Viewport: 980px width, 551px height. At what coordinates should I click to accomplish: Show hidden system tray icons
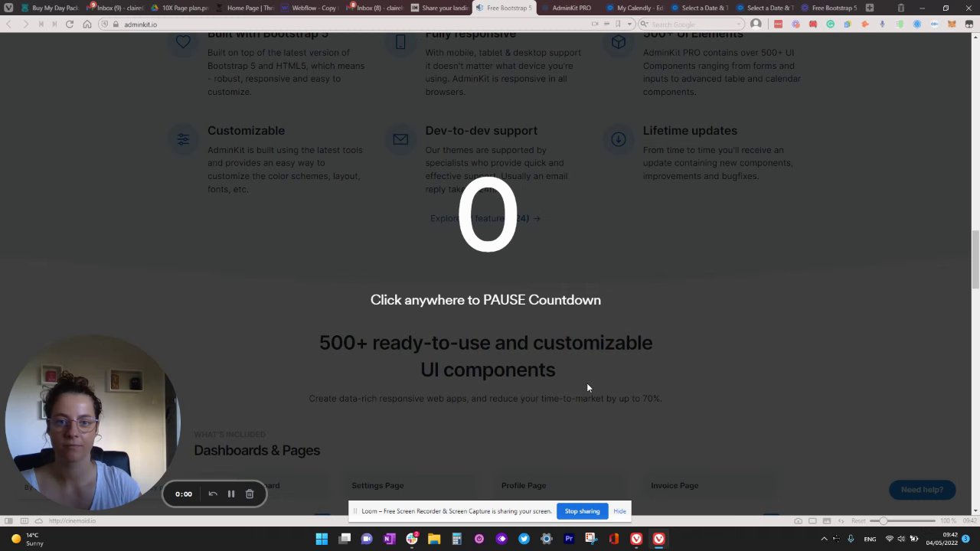(824, 539)
